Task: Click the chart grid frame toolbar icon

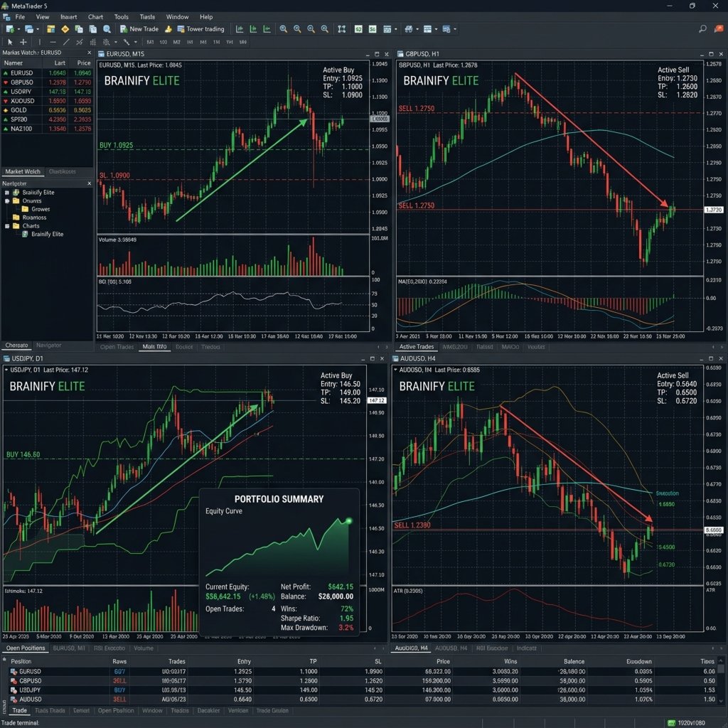Action: tap(342, 28)
